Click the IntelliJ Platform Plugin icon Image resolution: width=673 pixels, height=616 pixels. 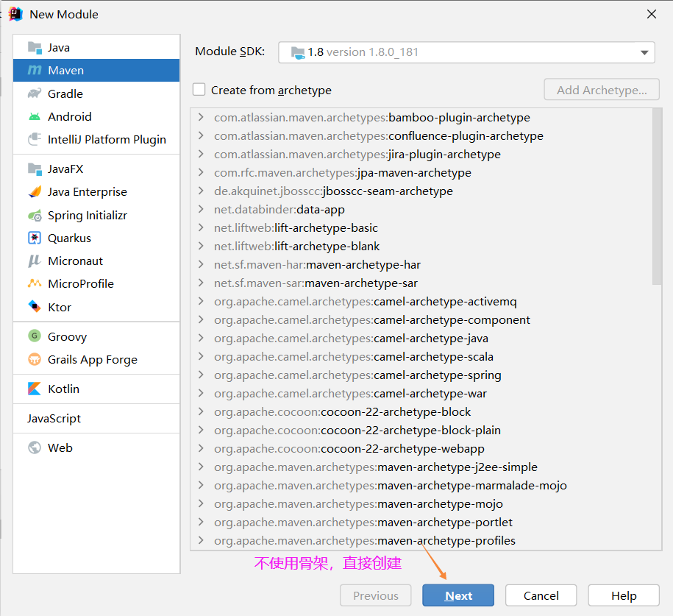pyautogui.click(x=35, y=139)
